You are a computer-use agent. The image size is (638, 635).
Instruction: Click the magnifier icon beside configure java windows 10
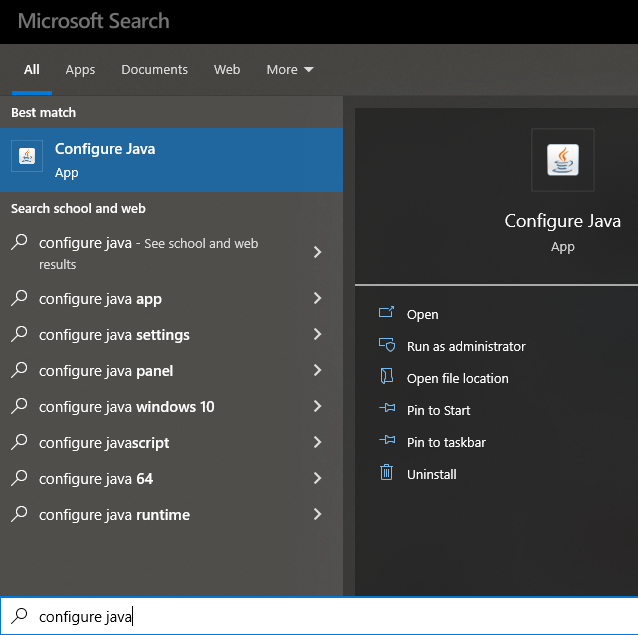click(x=19, y=406)
